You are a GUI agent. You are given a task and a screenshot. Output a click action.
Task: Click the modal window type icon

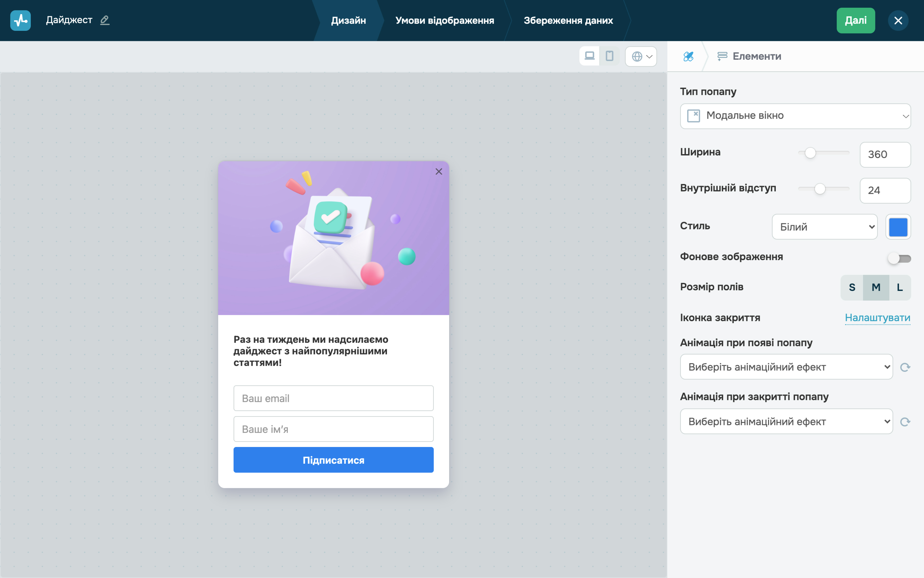tap(693, 115)
